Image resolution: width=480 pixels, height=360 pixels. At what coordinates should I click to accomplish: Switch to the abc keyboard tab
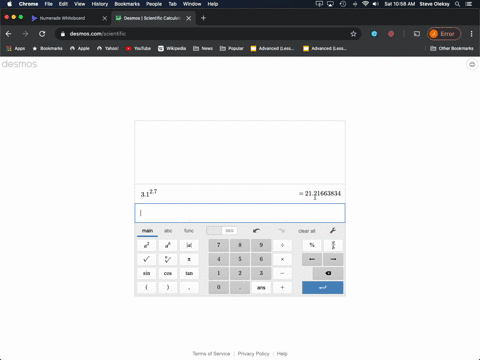point(168,231)
